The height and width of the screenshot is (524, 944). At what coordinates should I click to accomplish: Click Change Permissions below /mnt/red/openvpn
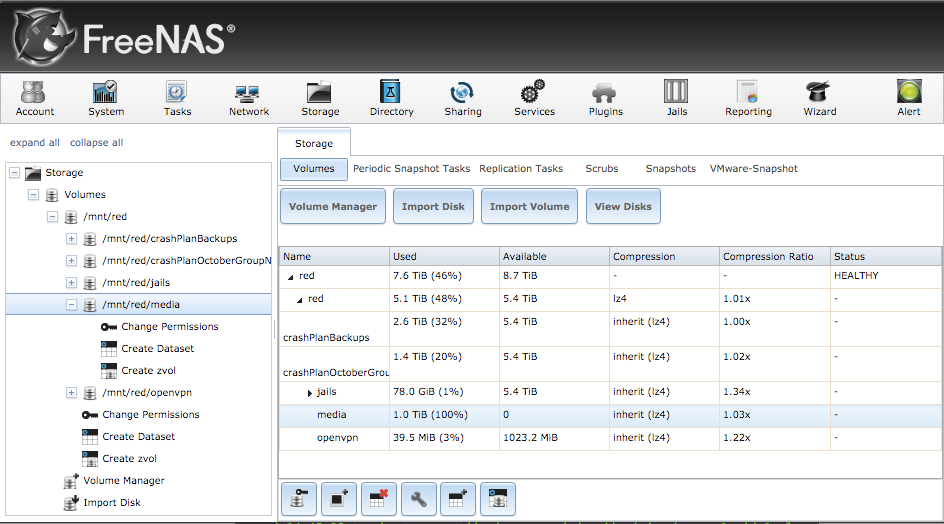(x=151, y=414)
